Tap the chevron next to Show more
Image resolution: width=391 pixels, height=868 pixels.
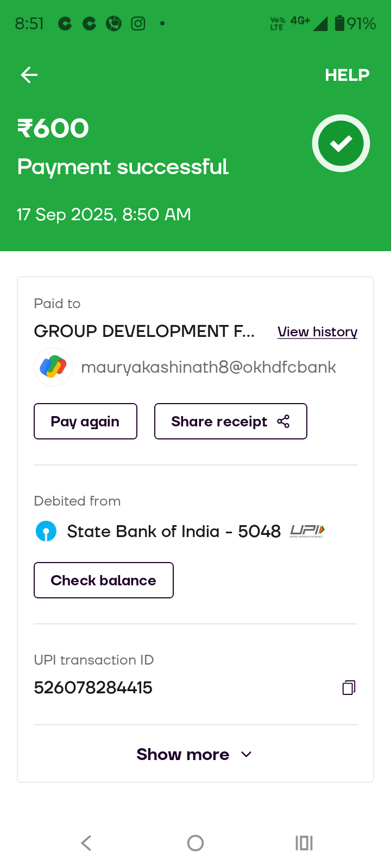coord(246,754)
